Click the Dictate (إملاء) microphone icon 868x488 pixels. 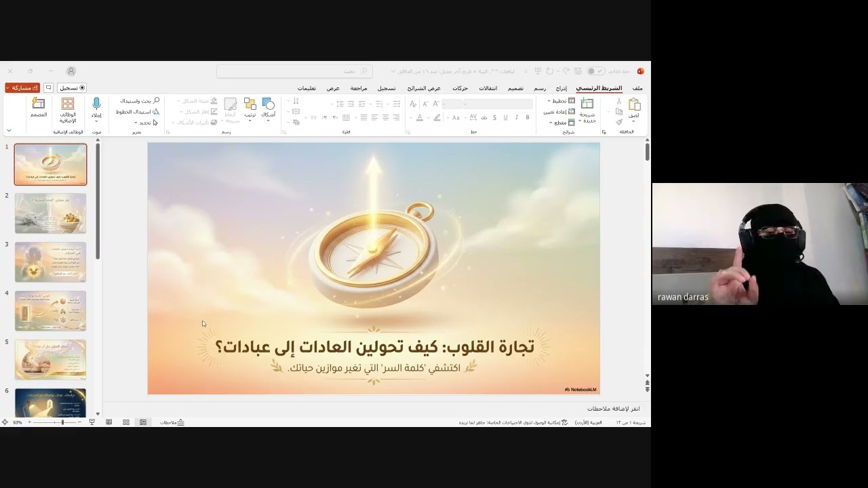coord(96,104)
